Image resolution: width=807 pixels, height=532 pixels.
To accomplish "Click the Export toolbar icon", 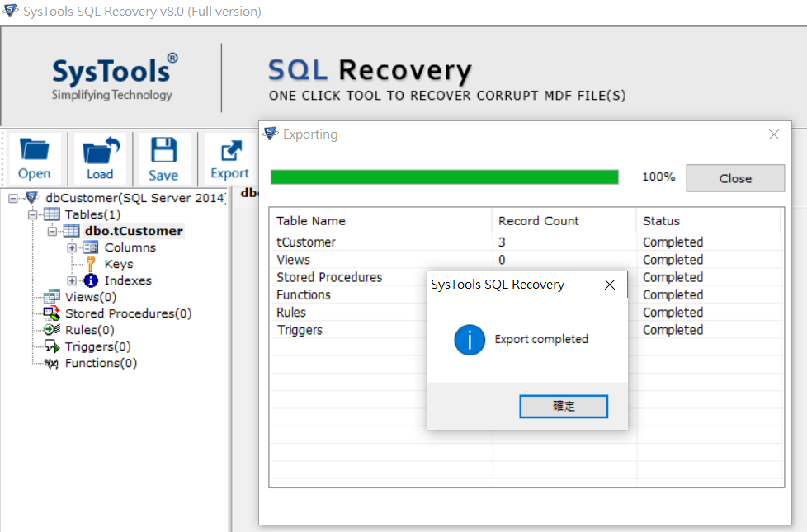I will pyautogui.click(x=229, y=158).
